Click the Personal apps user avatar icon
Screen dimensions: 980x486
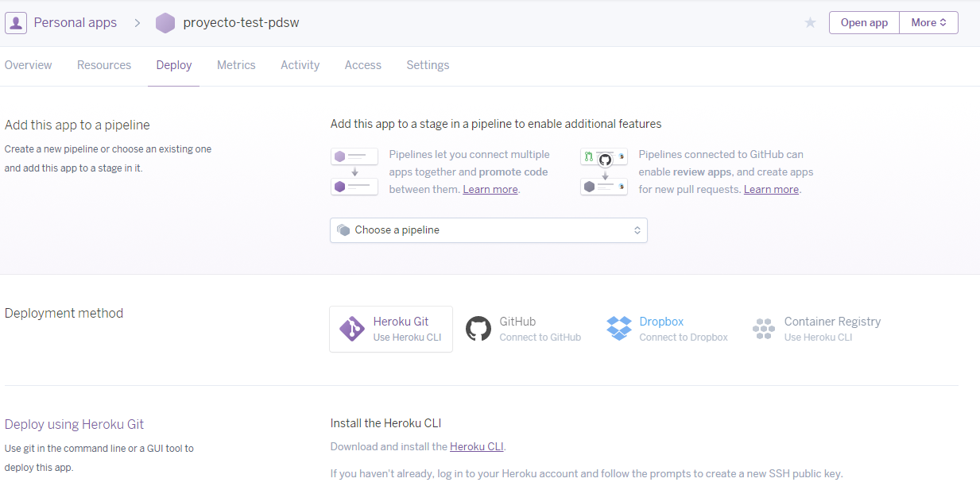pos(16,22)
